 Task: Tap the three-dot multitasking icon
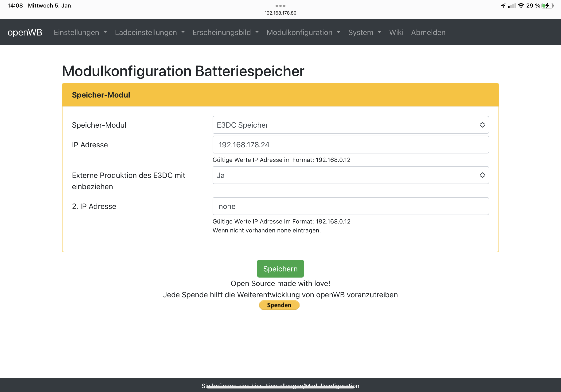click(x=280, y=6)
